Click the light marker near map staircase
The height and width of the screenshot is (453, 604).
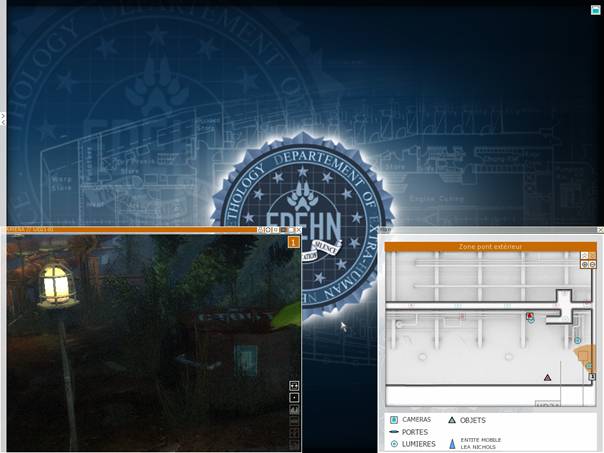pyautogui.click(x=577, y=341)
